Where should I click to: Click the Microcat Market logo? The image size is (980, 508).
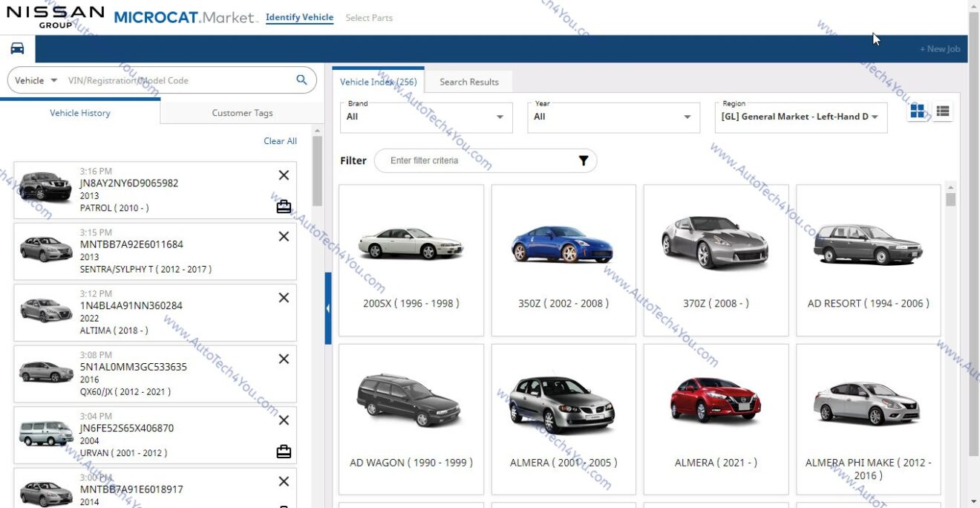click(x=186, y=17)
